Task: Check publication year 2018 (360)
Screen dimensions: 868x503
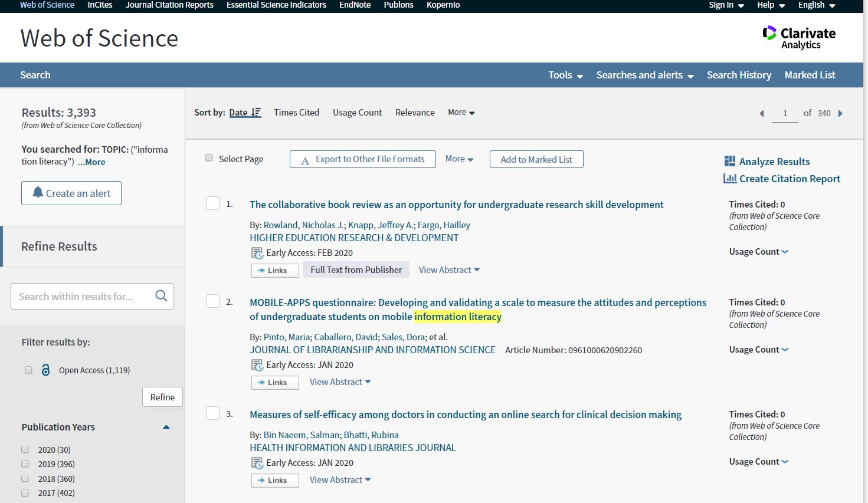Action: [25, 478]
